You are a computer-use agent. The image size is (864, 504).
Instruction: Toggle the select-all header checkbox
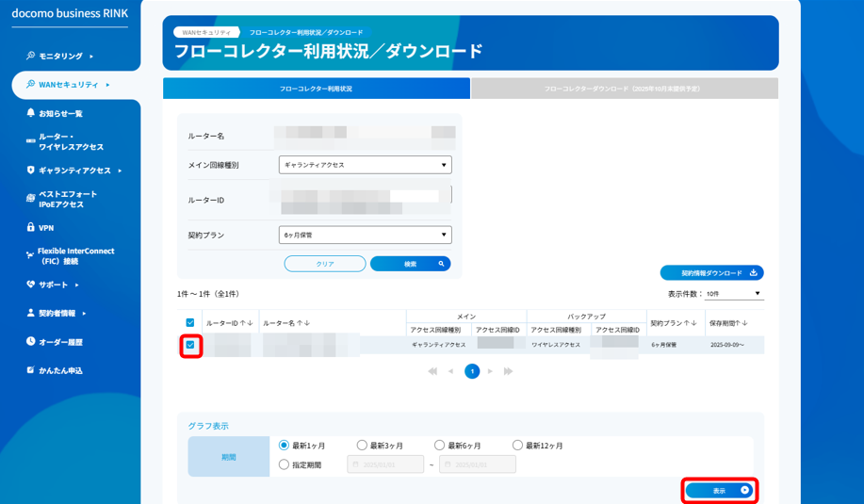190,323
